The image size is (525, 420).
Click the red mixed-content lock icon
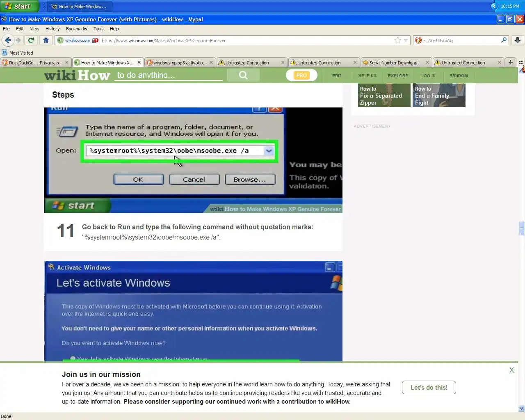click(x=95, y=40)
